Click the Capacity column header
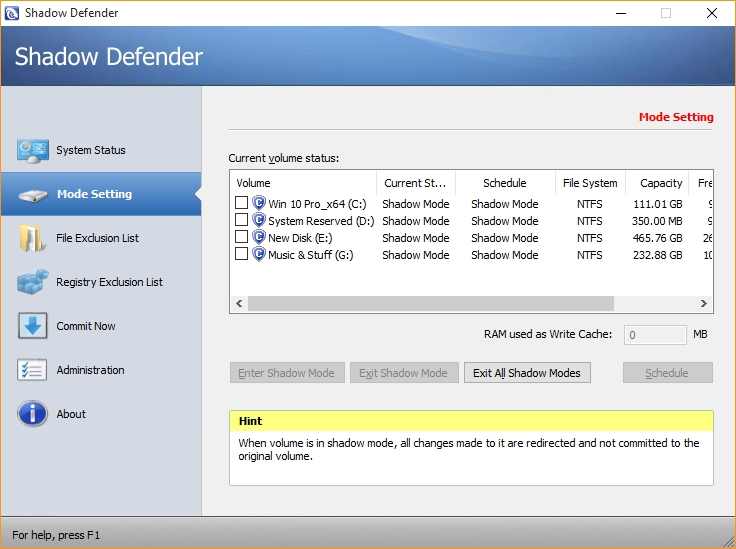Screen dimensions: 736x549 660,183
